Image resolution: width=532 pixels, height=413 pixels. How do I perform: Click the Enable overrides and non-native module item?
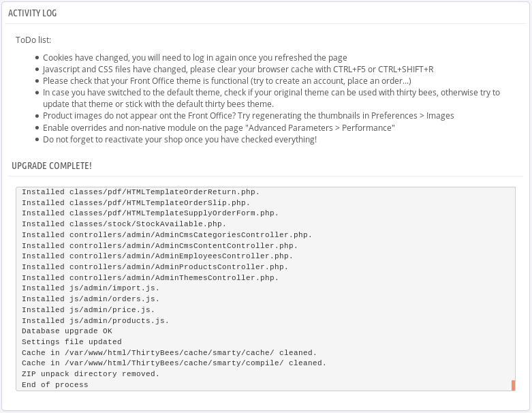coord(219,127)
